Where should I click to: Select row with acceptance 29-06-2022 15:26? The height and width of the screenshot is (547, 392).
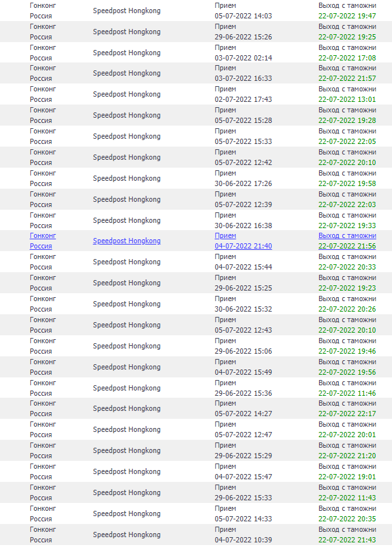[x=196, y=32]
